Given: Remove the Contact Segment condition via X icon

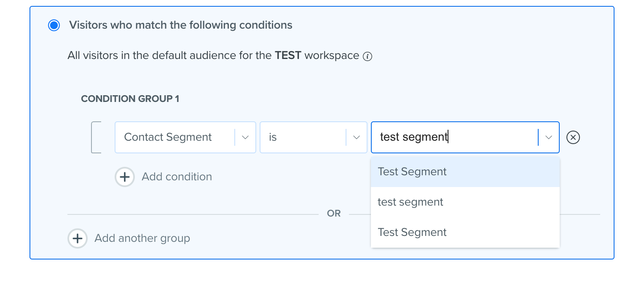Looking at the screenshot, I should point(573,137).
